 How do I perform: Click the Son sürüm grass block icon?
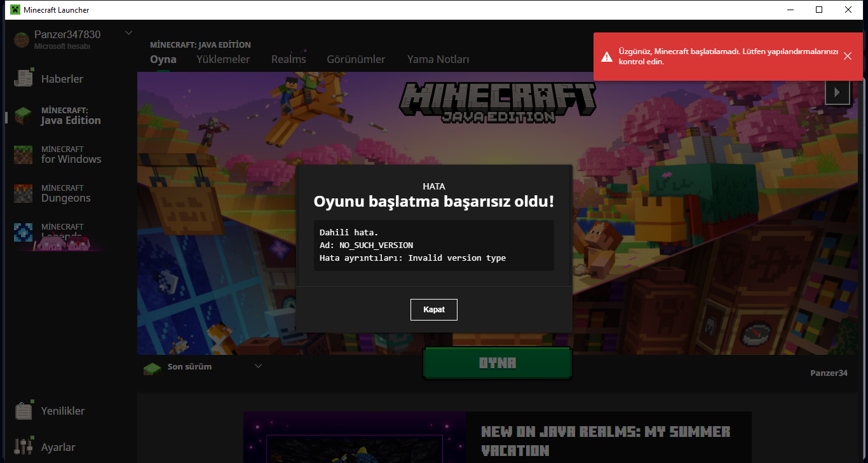click(x=151, y=368)
